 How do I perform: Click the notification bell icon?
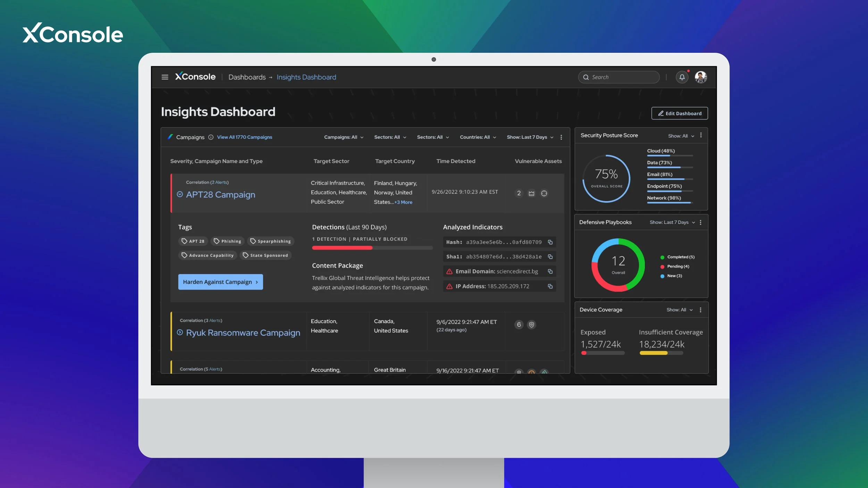pyautogui.click(x=682, y=77)
